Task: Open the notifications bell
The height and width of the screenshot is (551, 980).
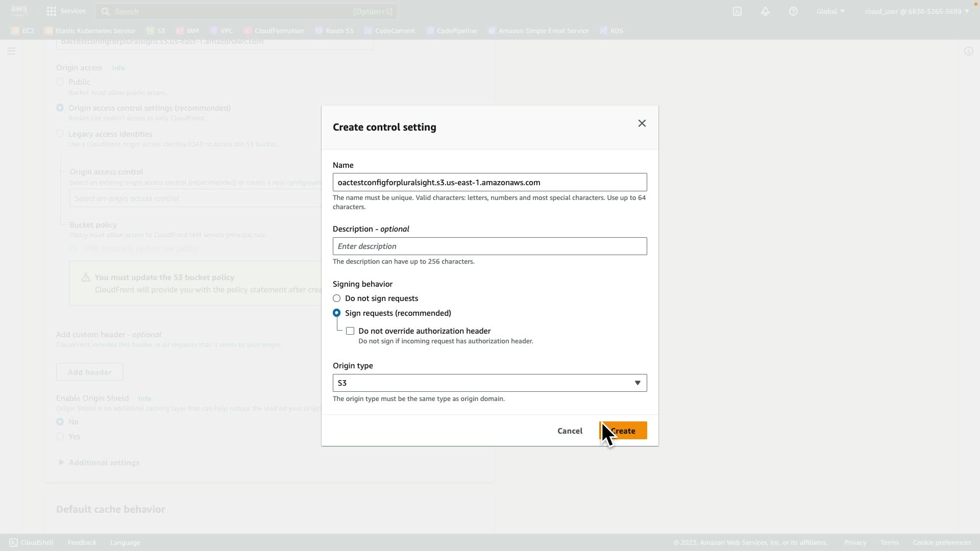Action: [765, 11]
